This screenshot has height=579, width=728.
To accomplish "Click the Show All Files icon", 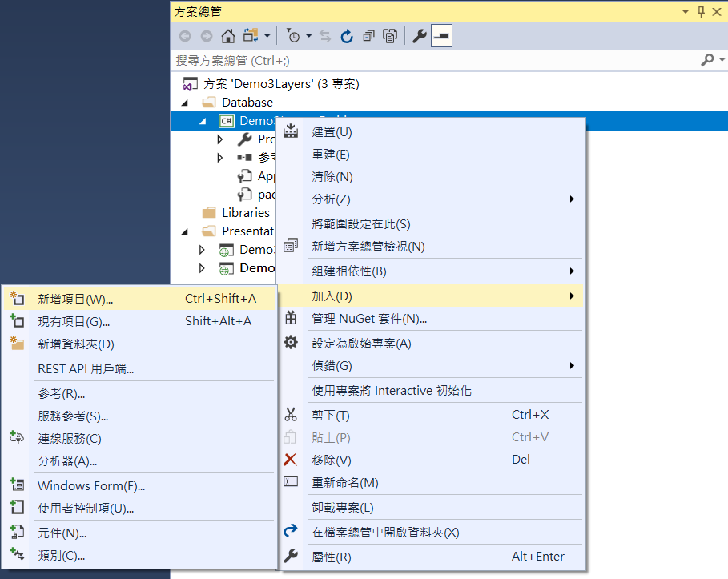I will 390,36.
